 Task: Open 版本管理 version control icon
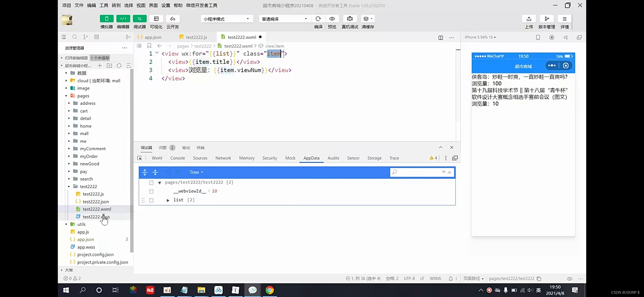pos(547,19)
